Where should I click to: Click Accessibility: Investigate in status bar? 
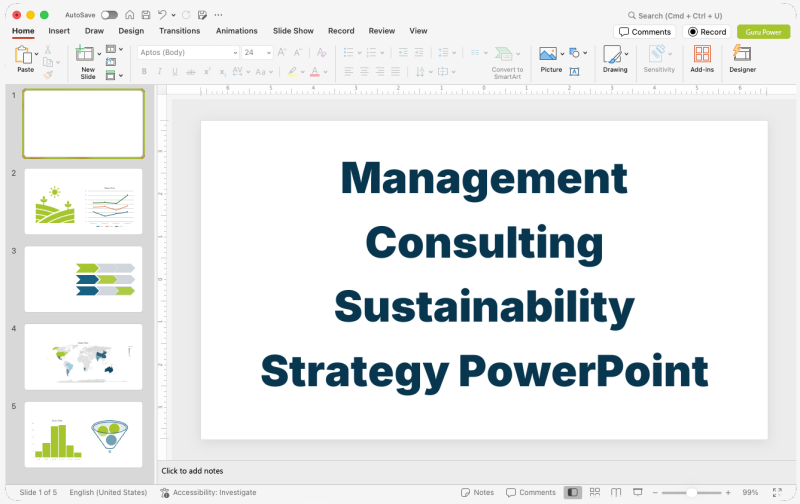(209, 492)
